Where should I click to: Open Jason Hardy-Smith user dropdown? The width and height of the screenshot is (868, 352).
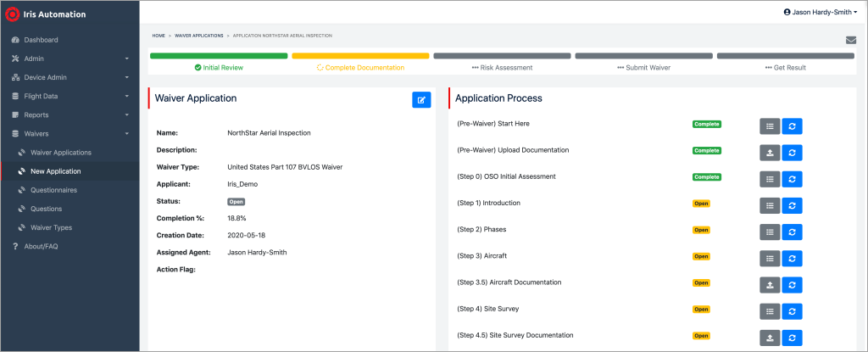821,13
